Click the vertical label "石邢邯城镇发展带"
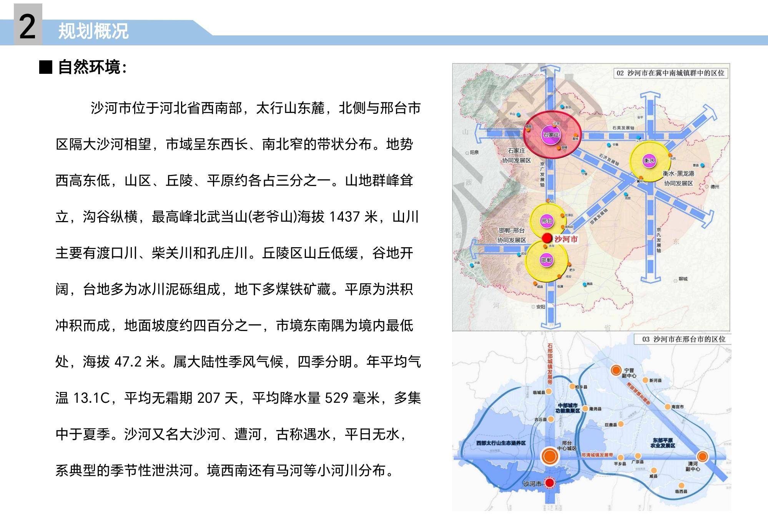 click(x=550, y=364)
